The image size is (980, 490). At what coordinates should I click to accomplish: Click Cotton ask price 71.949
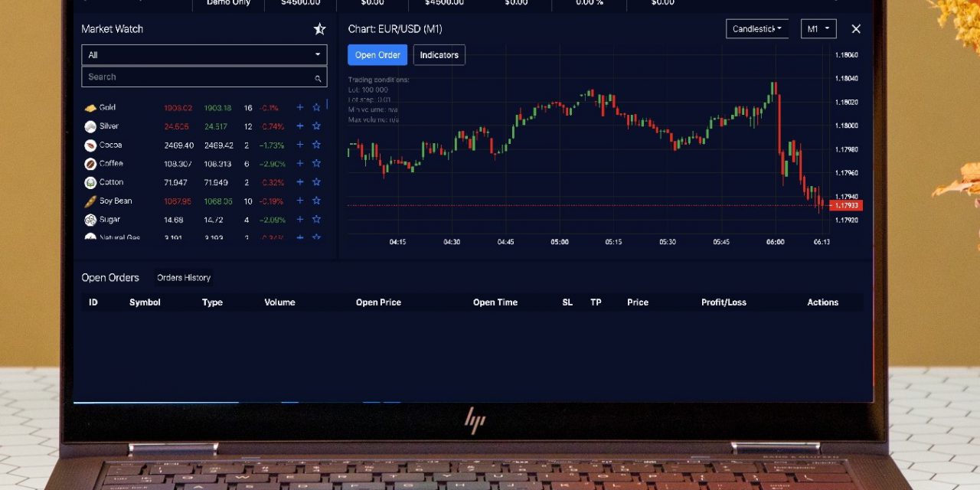pyautogui.click(x=216, y=182)
